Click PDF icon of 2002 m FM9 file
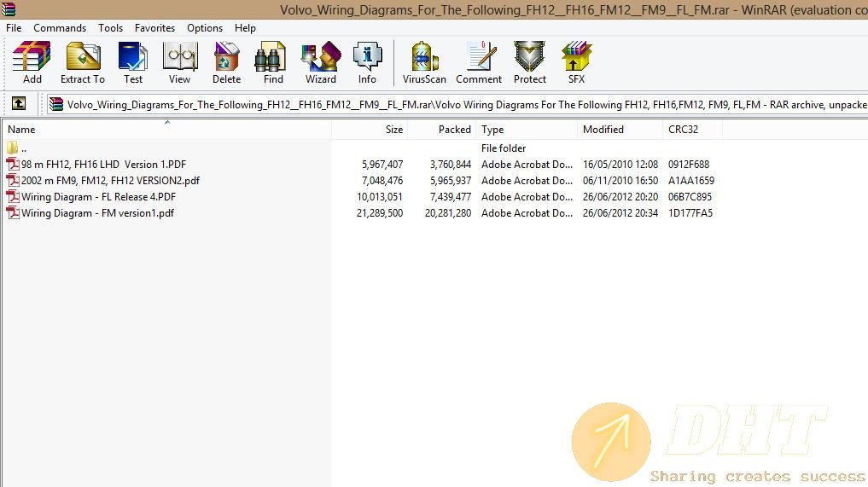The width and height of the screenshot is (868, 487). coord(12,181)
